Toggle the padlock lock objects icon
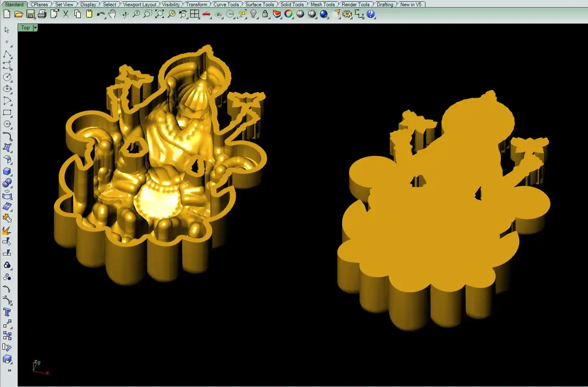Viewport: 588px width, 387px height. point(265,14)
